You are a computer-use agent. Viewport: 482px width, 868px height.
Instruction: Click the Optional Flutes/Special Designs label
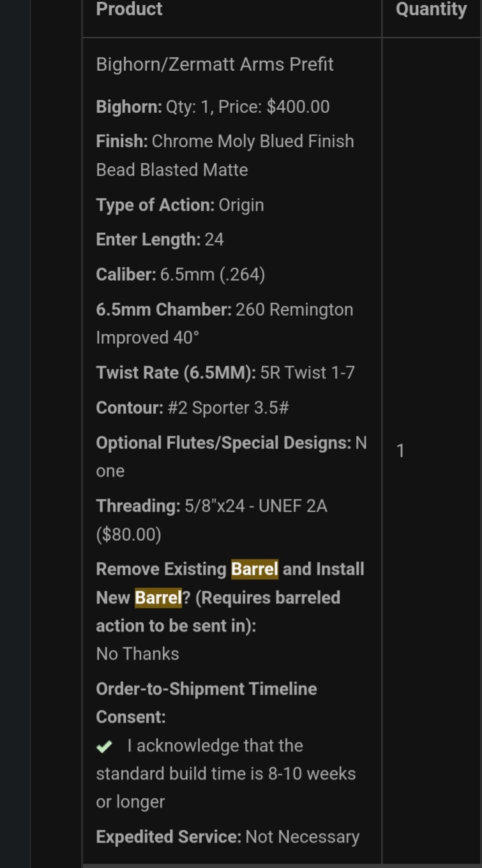pyautogui.click(x=223, y=443)
